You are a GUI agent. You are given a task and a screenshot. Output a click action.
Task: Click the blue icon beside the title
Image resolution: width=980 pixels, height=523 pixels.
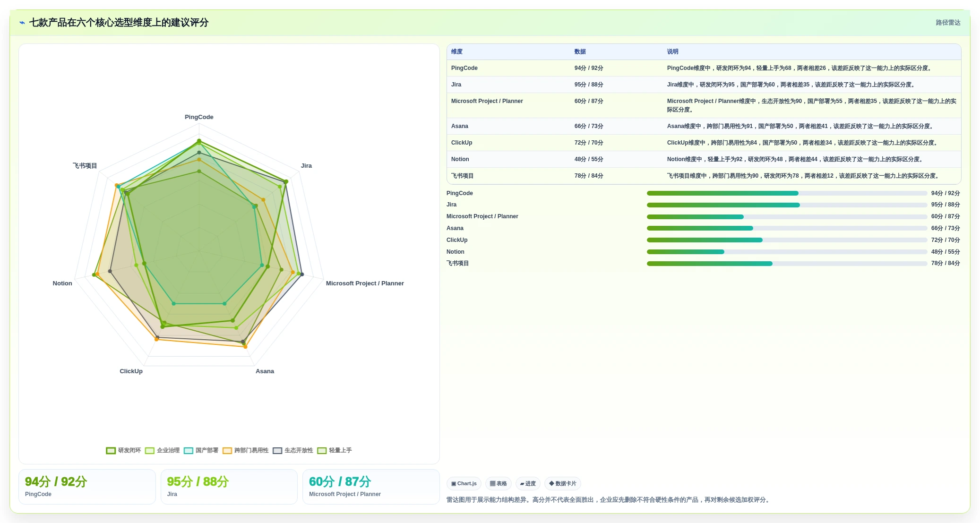[x=22, y=23]
